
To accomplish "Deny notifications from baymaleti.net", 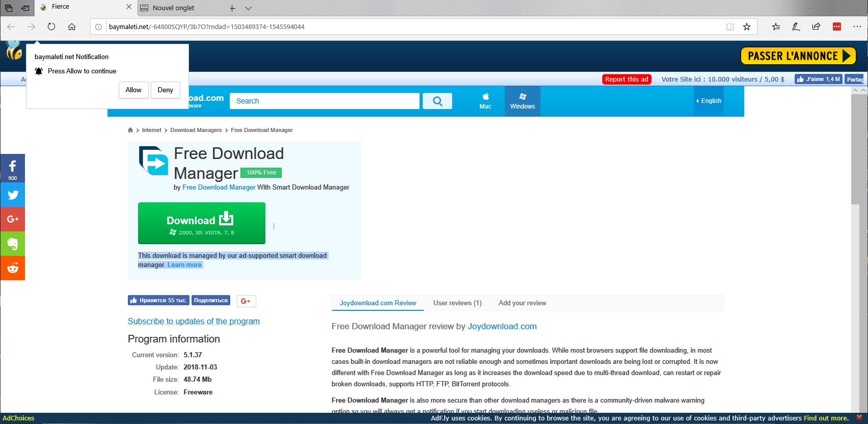I will (165, 90).
